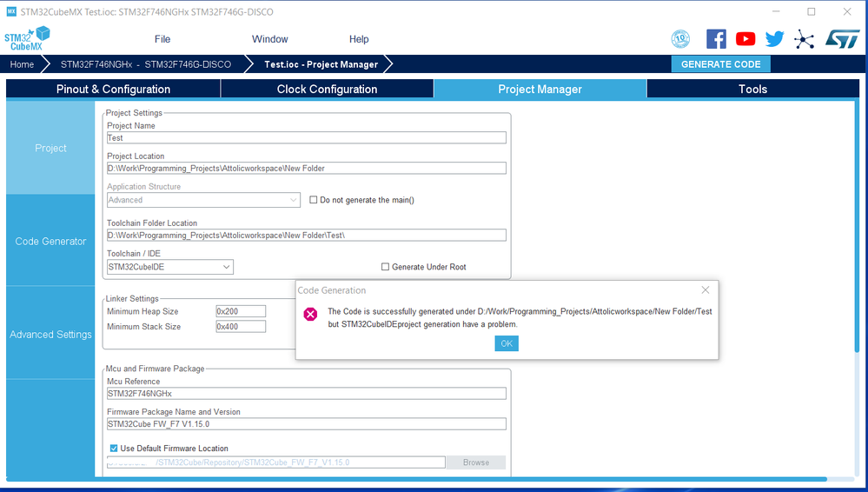Select the Project Manager tab
868x492 pixels.
coord(540,90)
